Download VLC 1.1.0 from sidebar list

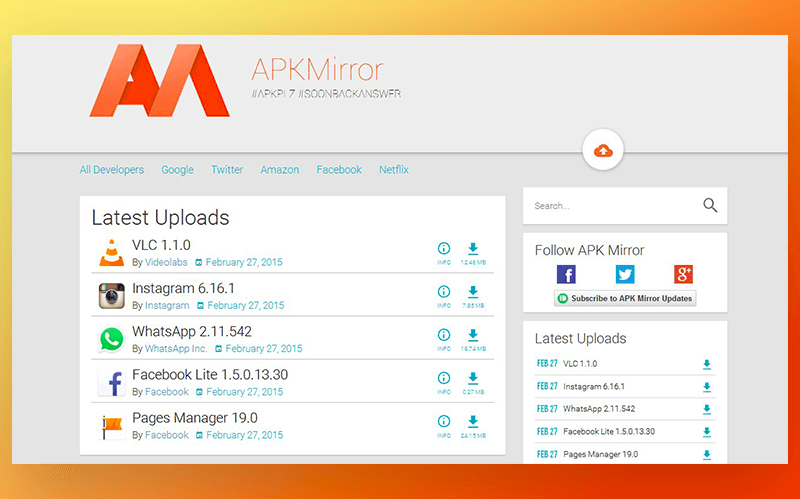coord(707,364)
